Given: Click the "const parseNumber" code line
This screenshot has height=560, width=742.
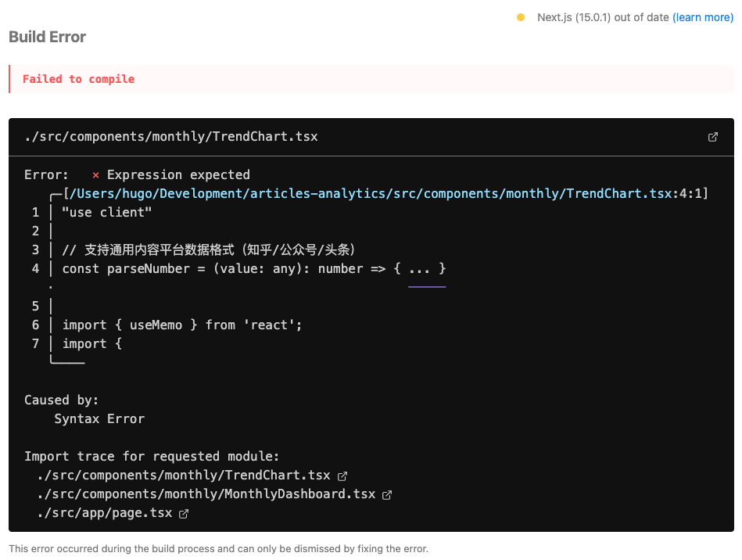Looking at the screenshot, I should [x=254, y=269].
